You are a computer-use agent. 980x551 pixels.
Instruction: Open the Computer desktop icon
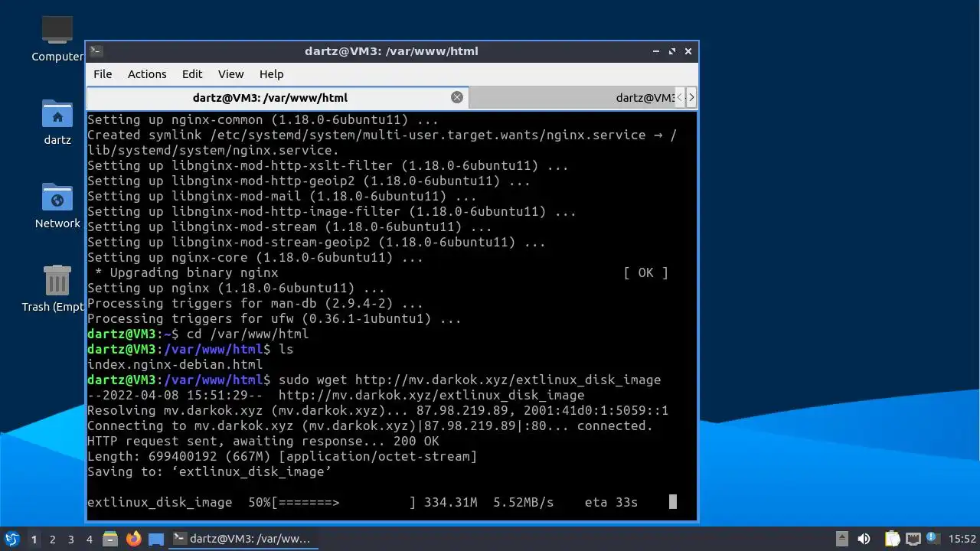pyautogui.click(x=57, y=38)
